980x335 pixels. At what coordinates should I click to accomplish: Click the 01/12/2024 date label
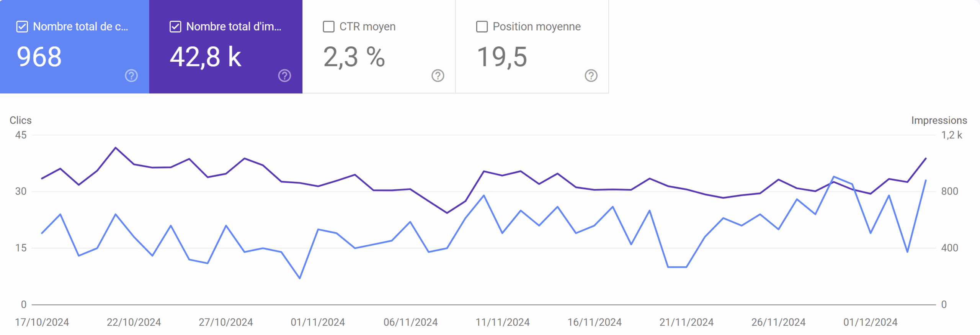tap(871, 322)
